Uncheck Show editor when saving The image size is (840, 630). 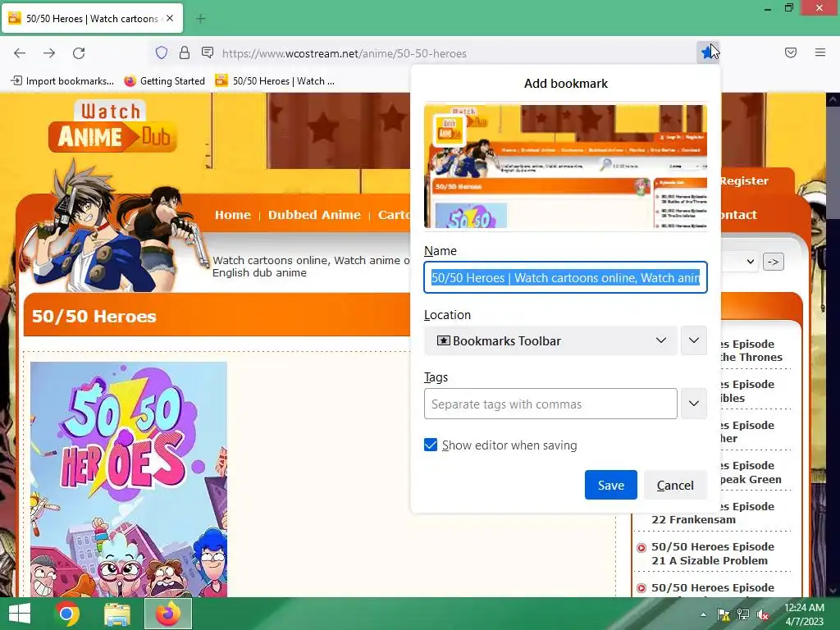click(431, 445)
